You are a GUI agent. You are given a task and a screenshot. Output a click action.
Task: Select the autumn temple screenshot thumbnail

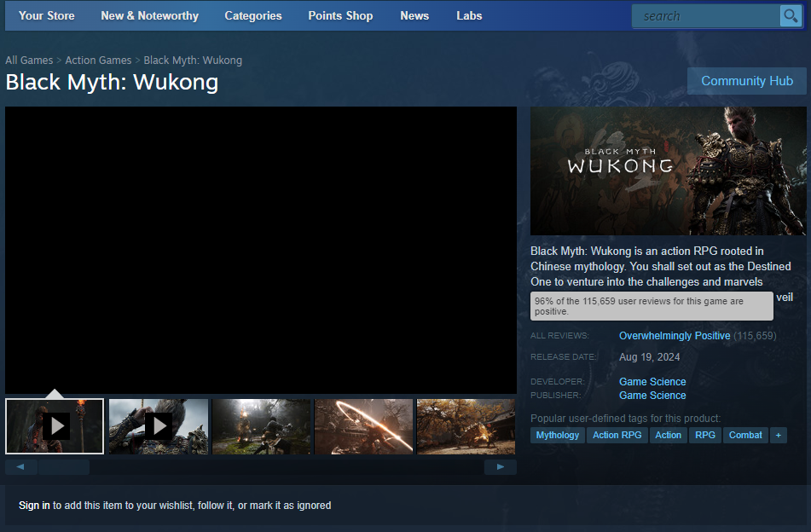coord(466,426)
